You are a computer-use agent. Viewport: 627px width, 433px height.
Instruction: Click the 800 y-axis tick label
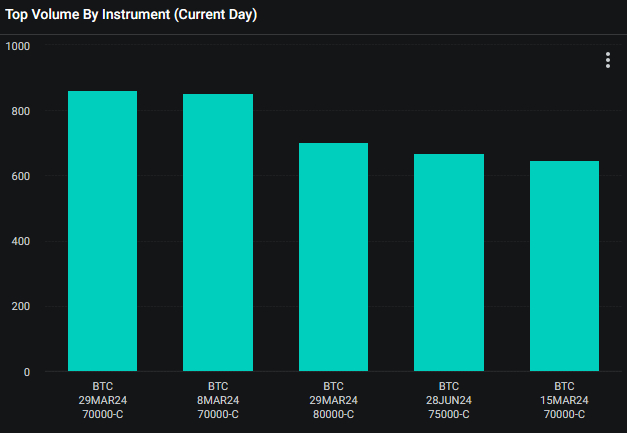20,111
